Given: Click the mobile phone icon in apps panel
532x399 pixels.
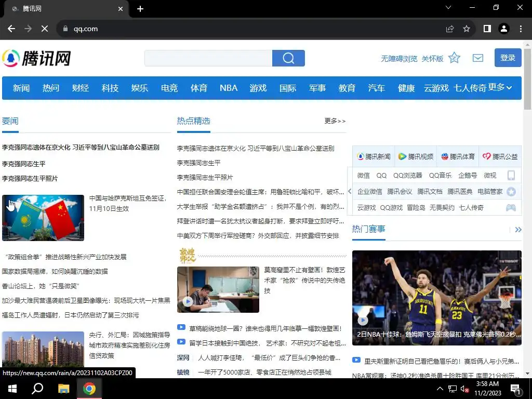Looking at the screenshot, I should (511, 176).
